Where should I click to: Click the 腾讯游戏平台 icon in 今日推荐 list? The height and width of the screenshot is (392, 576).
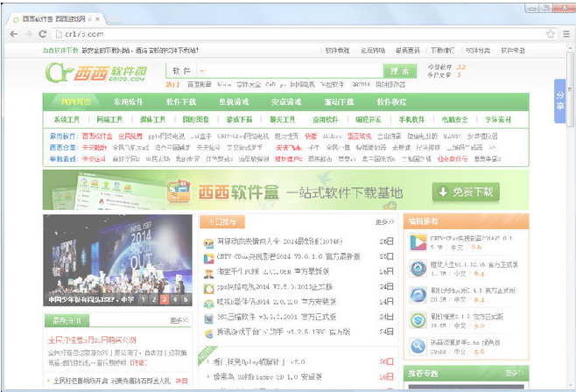208,333
